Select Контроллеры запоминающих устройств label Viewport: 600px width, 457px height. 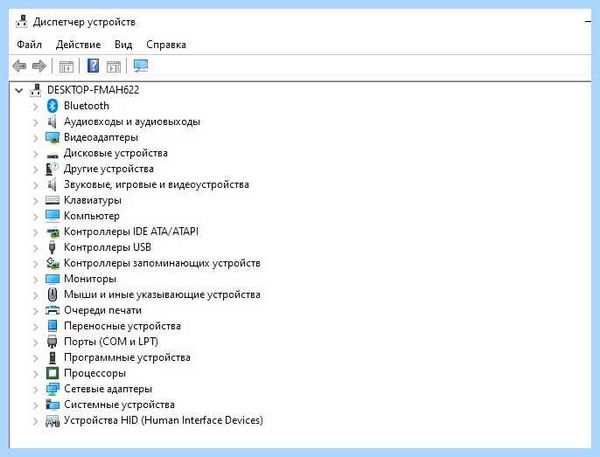click(x=162, y=263)
